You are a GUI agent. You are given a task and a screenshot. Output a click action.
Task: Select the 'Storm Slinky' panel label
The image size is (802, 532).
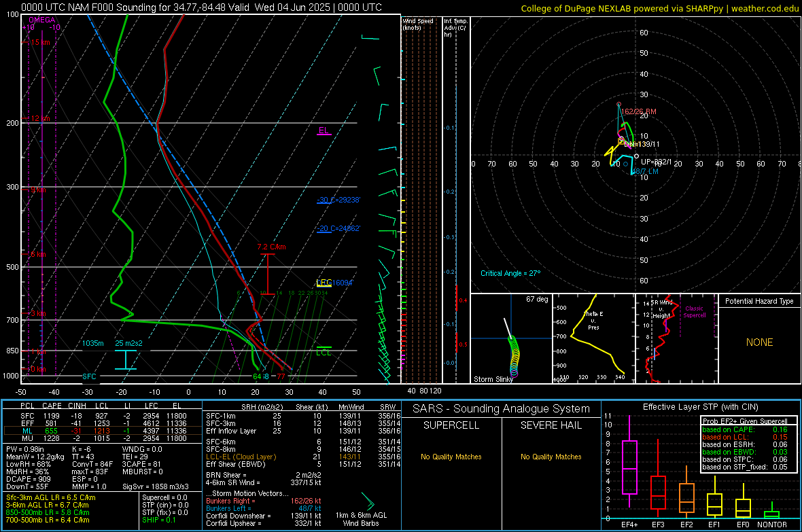coord(493,379)
